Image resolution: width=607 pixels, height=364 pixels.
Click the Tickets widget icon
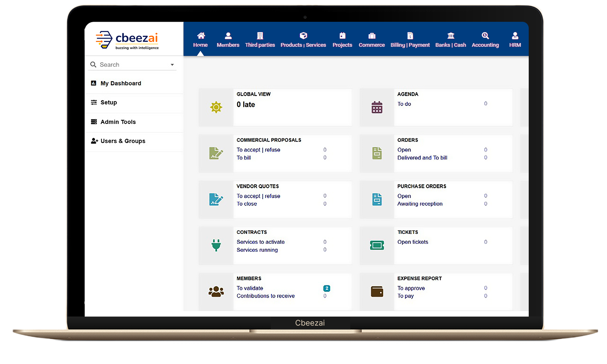point(377,245)
